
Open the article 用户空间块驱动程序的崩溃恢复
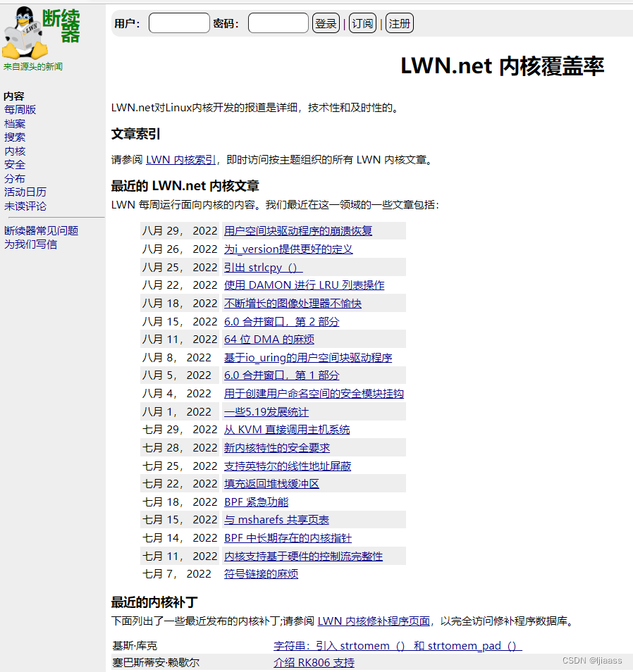pyautogui.click(x=300, y=230)
